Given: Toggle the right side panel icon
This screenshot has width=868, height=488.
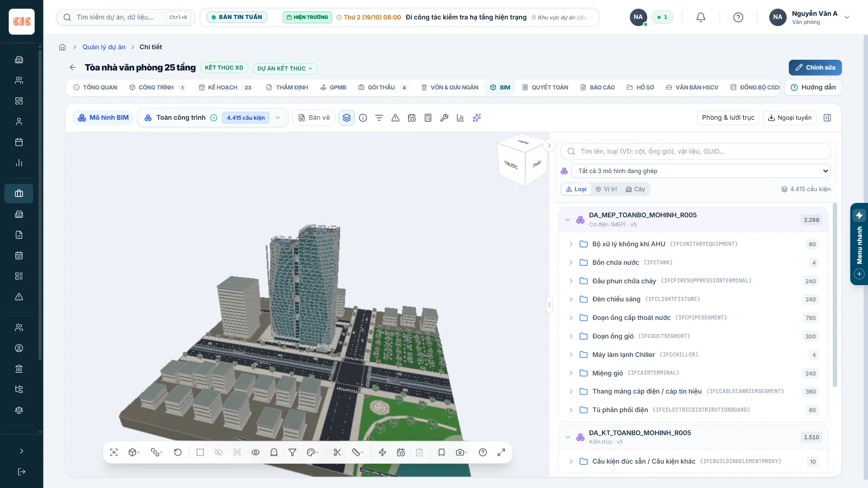Looking at the screenshot, I should (827, 118).
